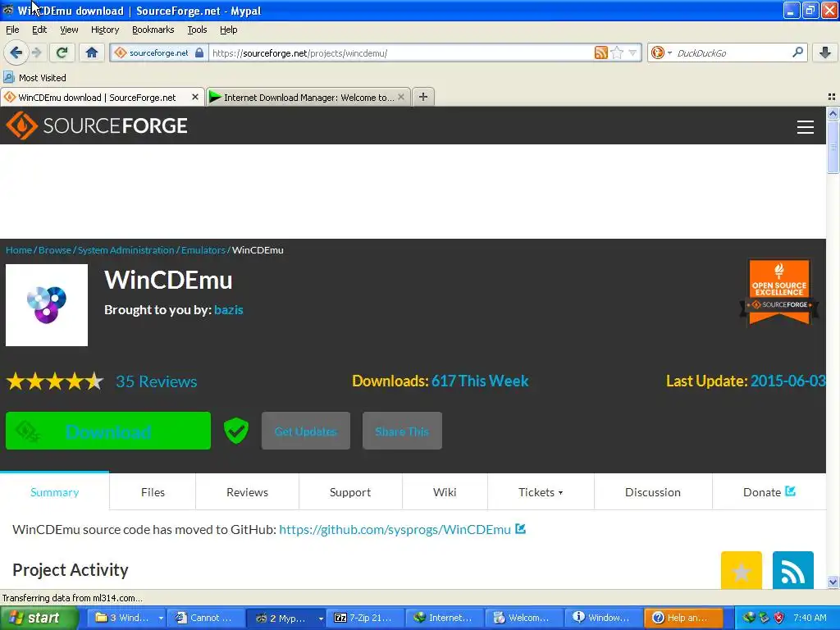The image size is (840, 630).
Task: Click the page scrollbar up arrow
Action: (x=833, y=113)
